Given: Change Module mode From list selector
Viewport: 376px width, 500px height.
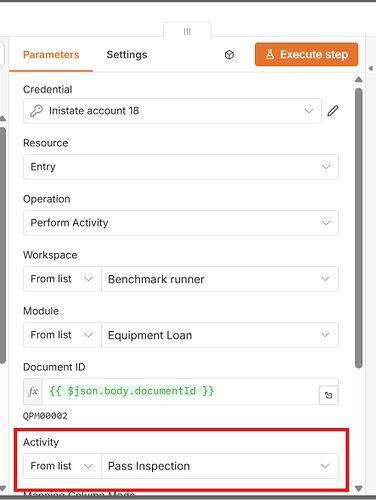Looking at the screenshot, I should 62,335.
